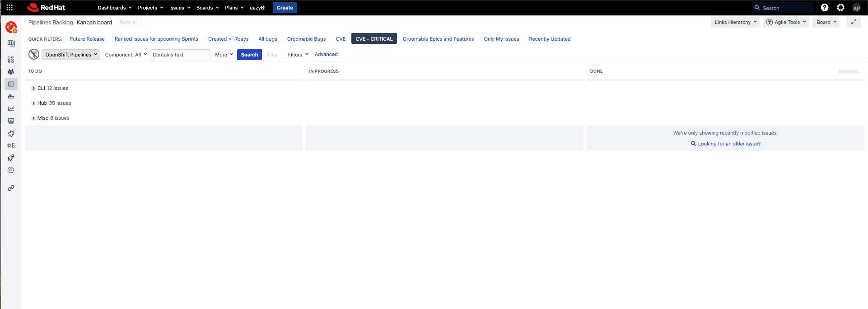Screen dimensions: 868x309
Task: Open the gear-with-list icon in sidebar
Action: pyautogui.click(x=11, y=145)
